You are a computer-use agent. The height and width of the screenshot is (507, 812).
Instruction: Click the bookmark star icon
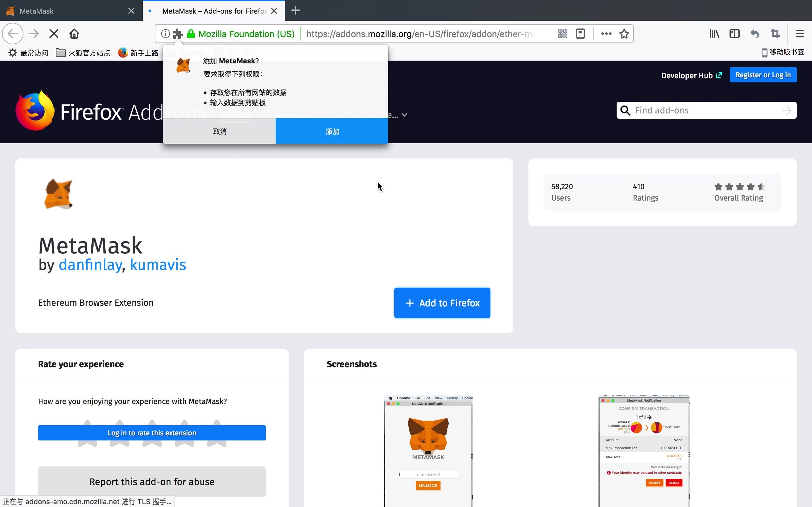coord(624,33)
